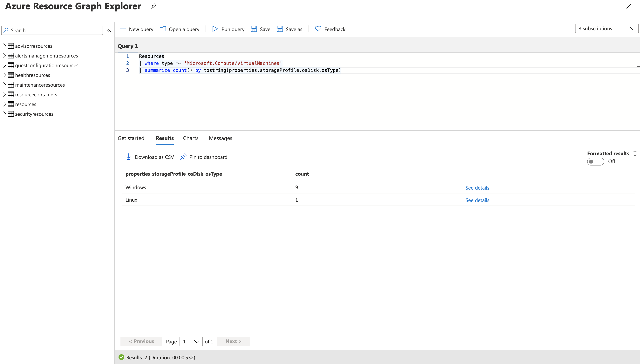Expand the resources tree node
Image resolution: width=640 pixels, height=364 pixels.
pos(4,104)
